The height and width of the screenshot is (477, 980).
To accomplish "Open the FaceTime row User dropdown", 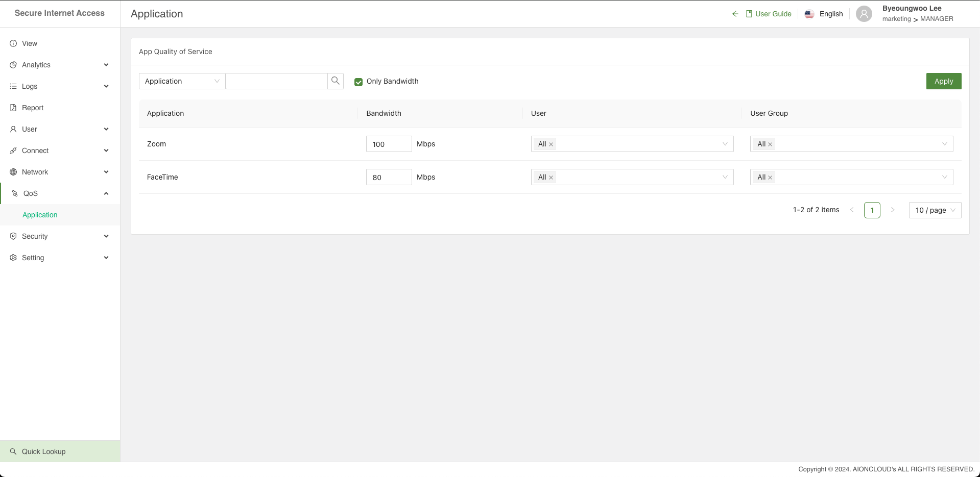I will tap(632, 177).
